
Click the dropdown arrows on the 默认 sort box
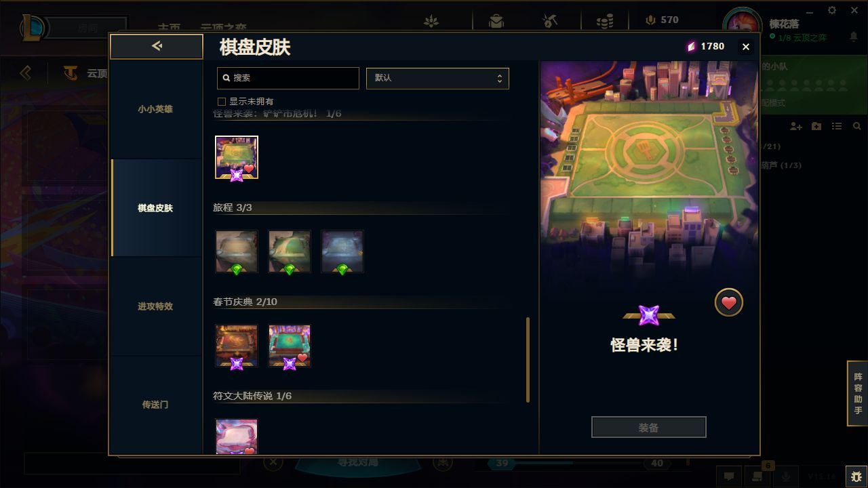[x=500, y=78]
